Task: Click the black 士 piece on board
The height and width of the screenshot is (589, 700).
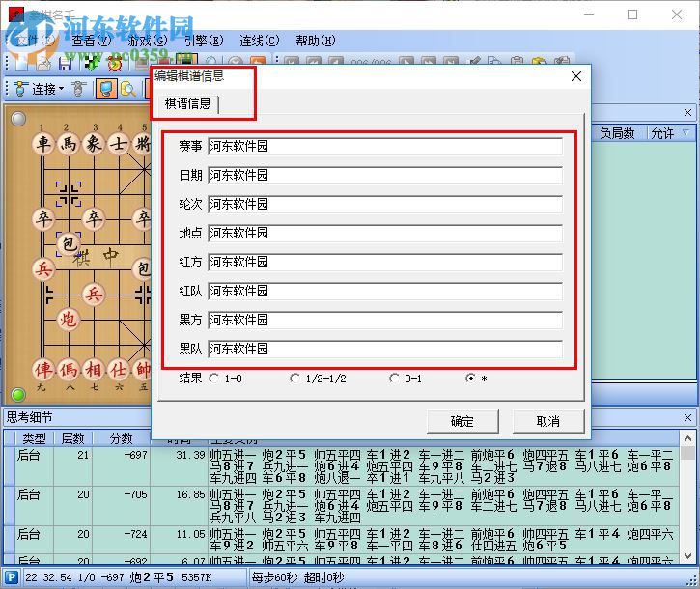Action: [119, 144]
